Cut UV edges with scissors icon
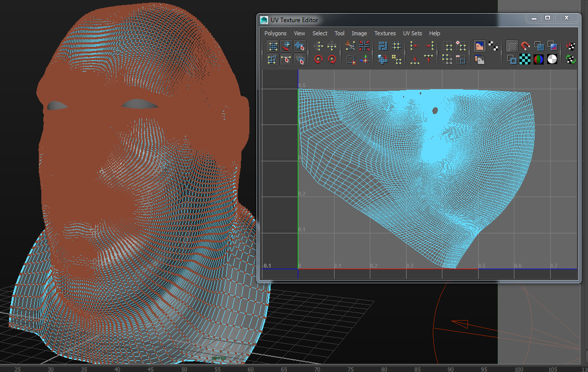The height and width of the screenshot is (372, 588). point(350,46)
